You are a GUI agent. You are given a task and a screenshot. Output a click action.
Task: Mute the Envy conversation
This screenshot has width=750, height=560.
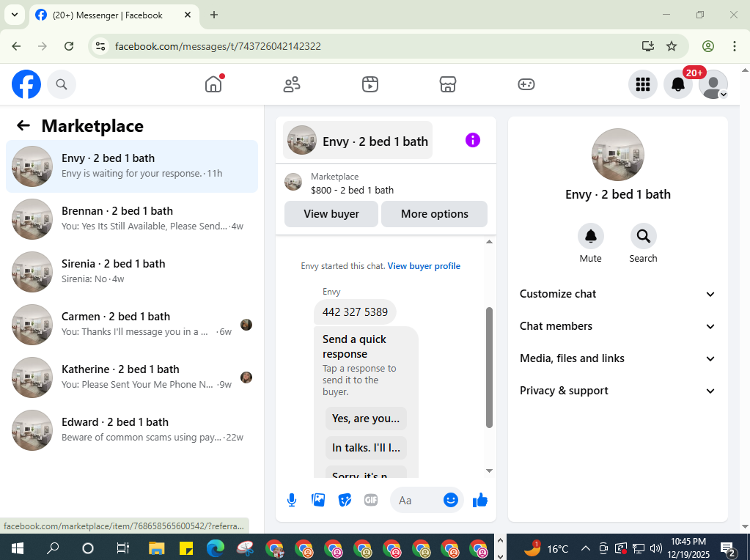tap(591, 236)
